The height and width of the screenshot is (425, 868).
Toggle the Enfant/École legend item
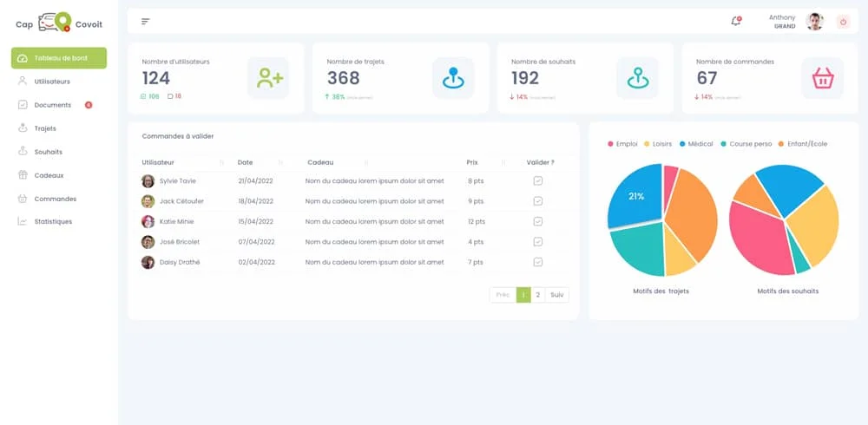tap(803, 144)
